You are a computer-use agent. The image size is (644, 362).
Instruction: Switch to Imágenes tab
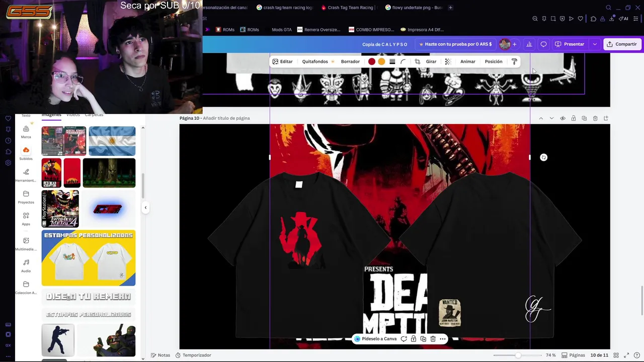(51, 115)
